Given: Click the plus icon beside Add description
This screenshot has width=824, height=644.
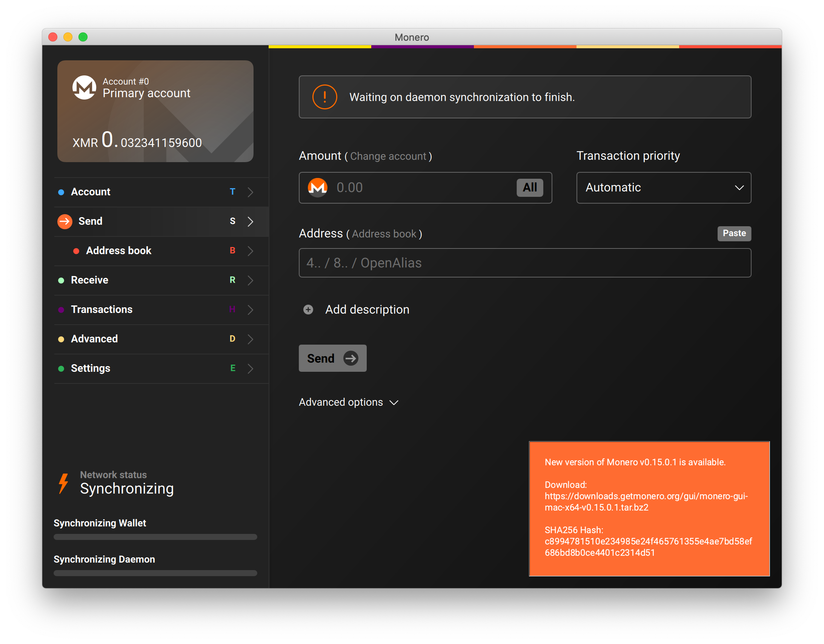Looking at the screenshot, I should [x=308, y=310].
